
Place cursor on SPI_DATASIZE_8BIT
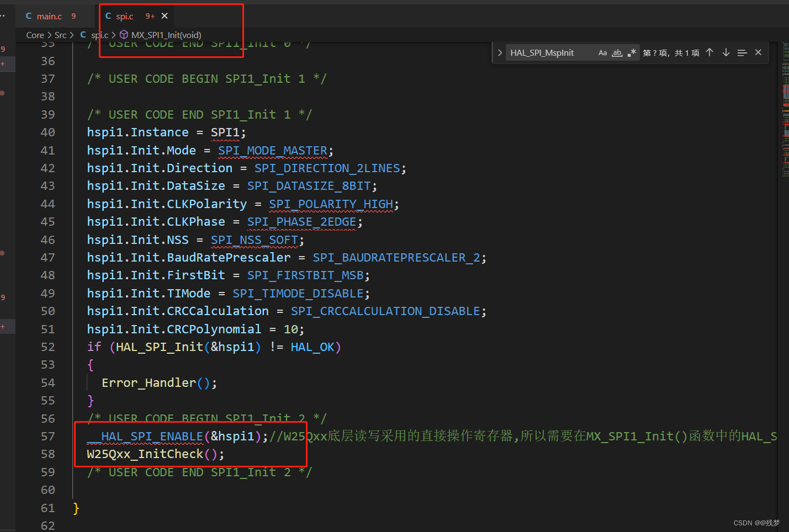coord(309,186)
